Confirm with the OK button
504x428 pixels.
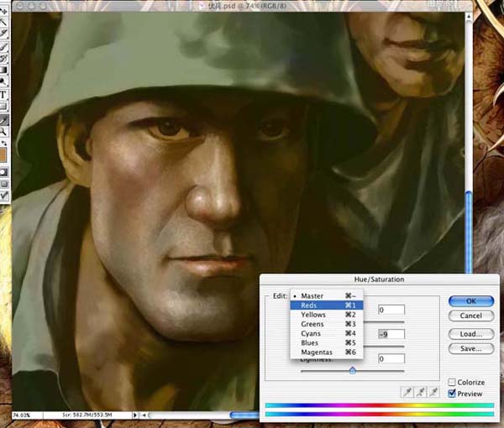point(471,300)
